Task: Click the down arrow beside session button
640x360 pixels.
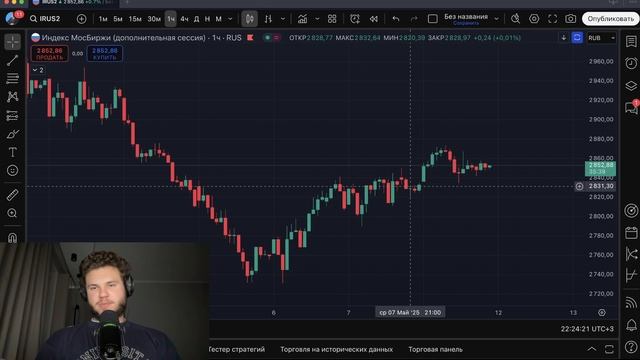Action: coord(564,38)
